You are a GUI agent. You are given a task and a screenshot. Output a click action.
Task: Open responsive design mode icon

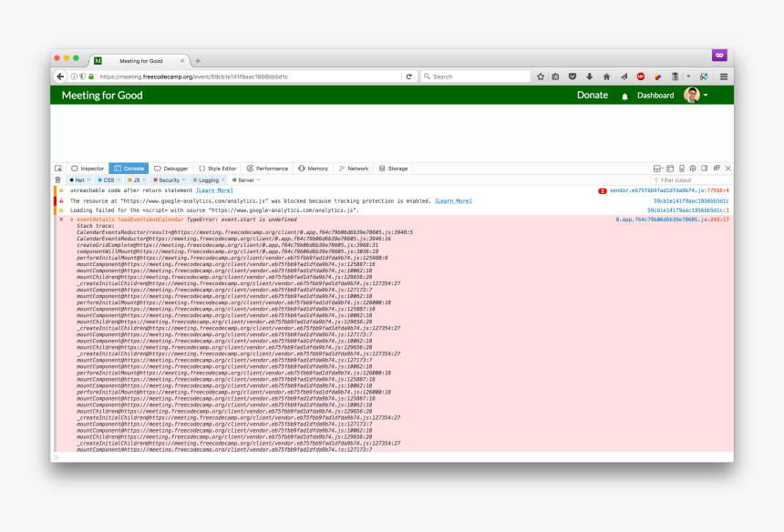(x=682, y=169)
